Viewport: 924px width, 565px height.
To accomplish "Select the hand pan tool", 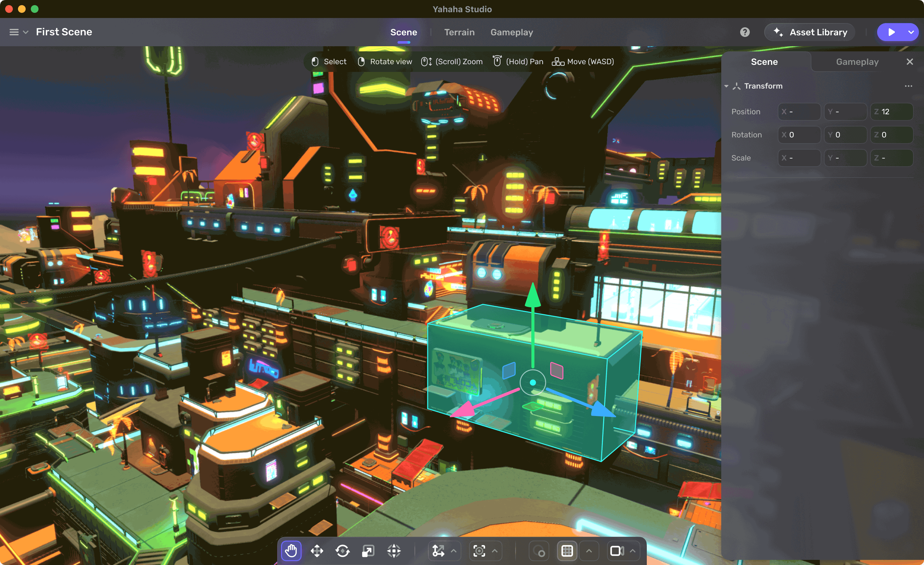I will 291,551.
